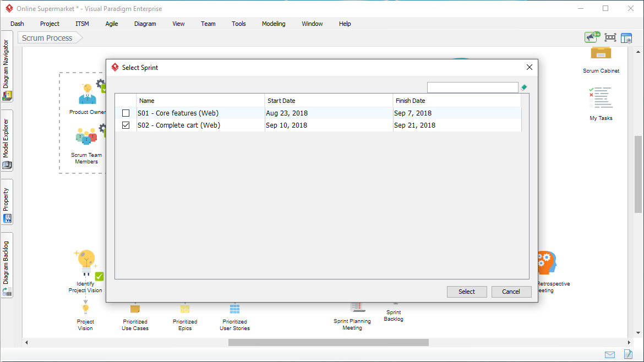644x362 pixels.
Task: Sort sprints by Finish Date column
Action: click(457, 101)
